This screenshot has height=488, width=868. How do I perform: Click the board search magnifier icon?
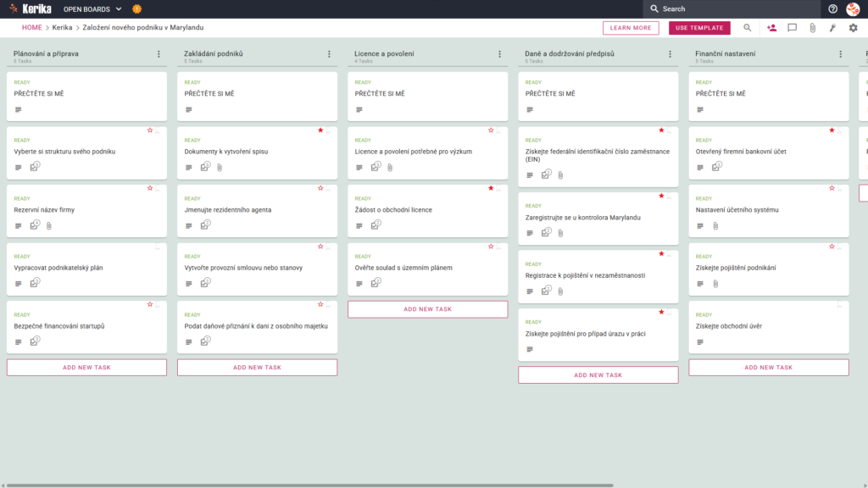click(748, 28)
